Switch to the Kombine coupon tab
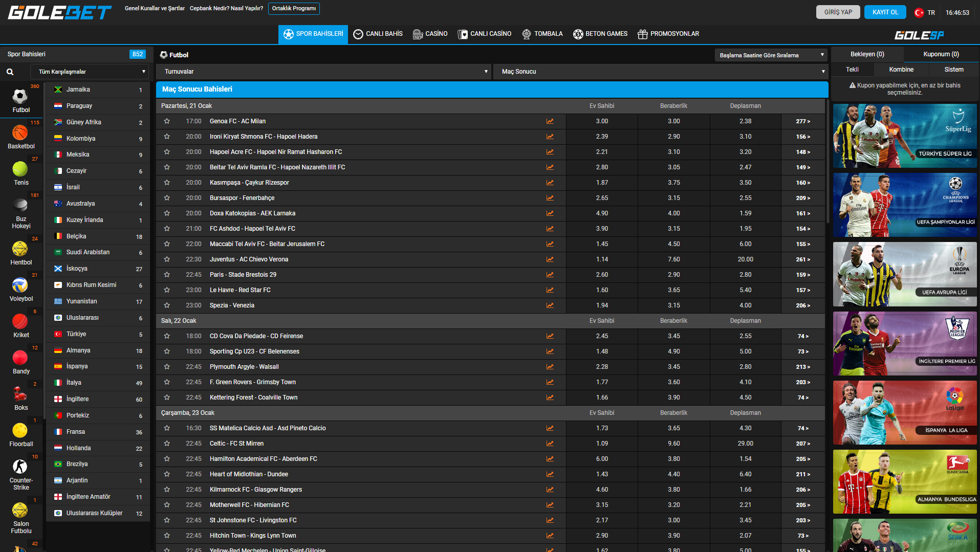The width and height of the screenshot is (980, 552). (901, 70)
